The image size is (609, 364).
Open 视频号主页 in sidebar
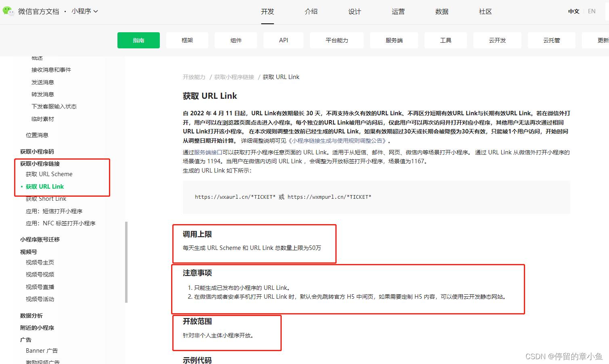point(40,262)
